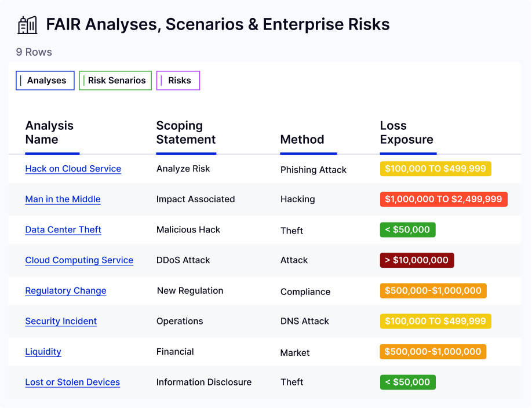Click the orange loss badge in Liquidity row

pos(433,352)
